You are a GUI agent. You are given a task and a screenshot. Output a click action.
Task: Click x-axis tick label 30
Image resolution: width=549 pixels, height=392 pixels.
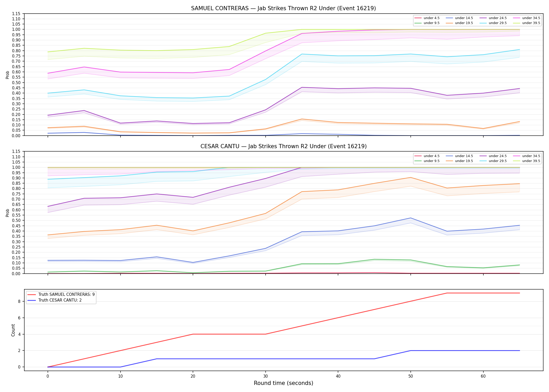tap(266, 376)
